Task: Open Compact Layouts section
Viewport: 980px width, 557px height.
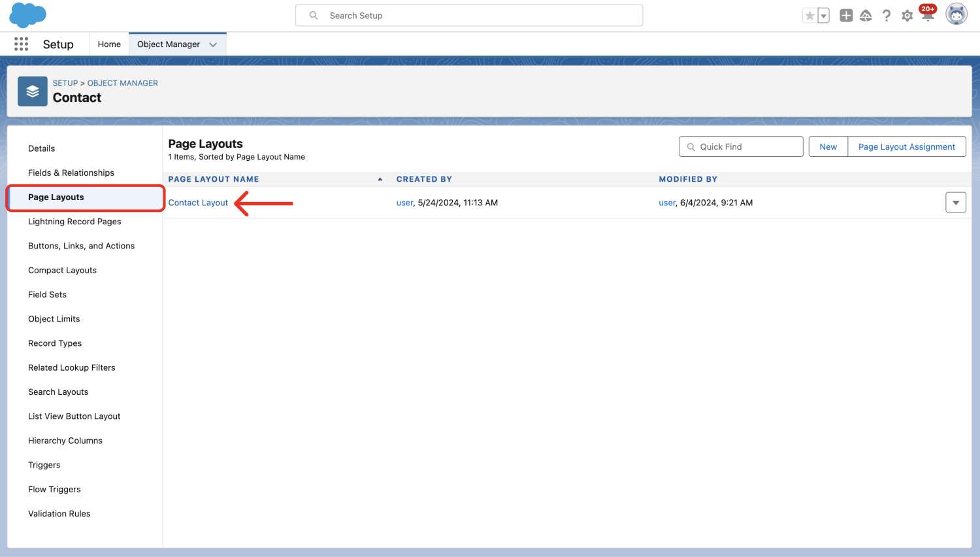Action: 62,270
